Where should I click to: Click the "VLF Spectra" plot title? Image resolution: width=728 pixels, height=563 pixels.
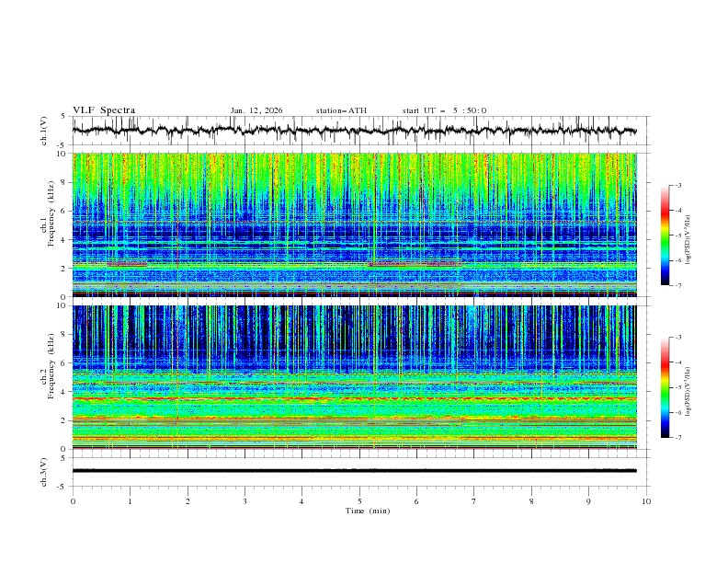[104, 110]
